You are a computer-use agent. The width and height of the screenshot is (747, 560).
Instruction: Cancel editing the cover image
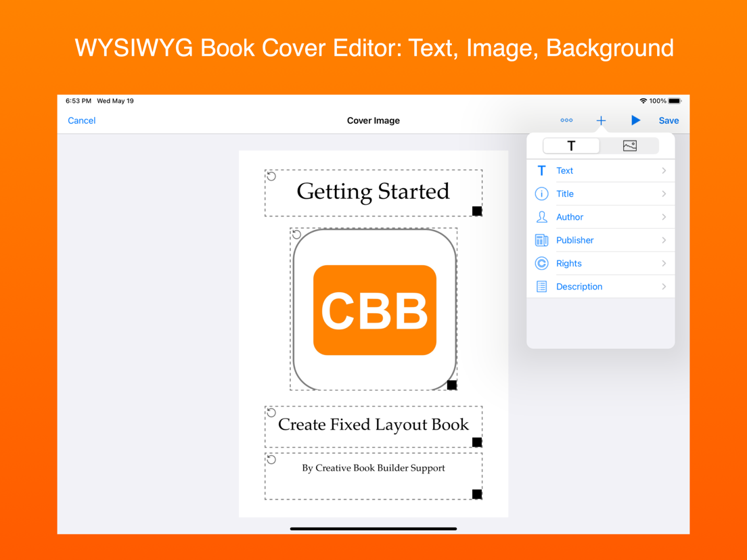coord(81,120)
